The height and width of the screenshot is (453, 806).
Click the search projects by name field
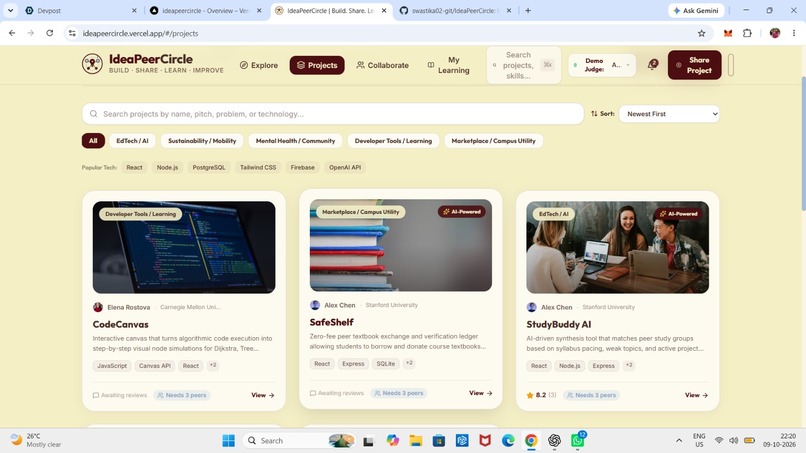tap(333, 114)
